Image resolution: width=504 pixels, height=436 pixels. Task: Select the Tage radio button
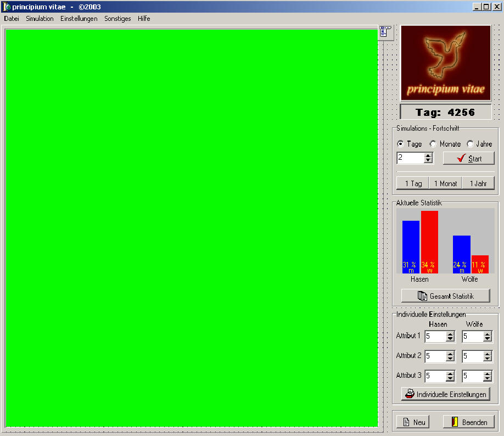click(400, 144)
